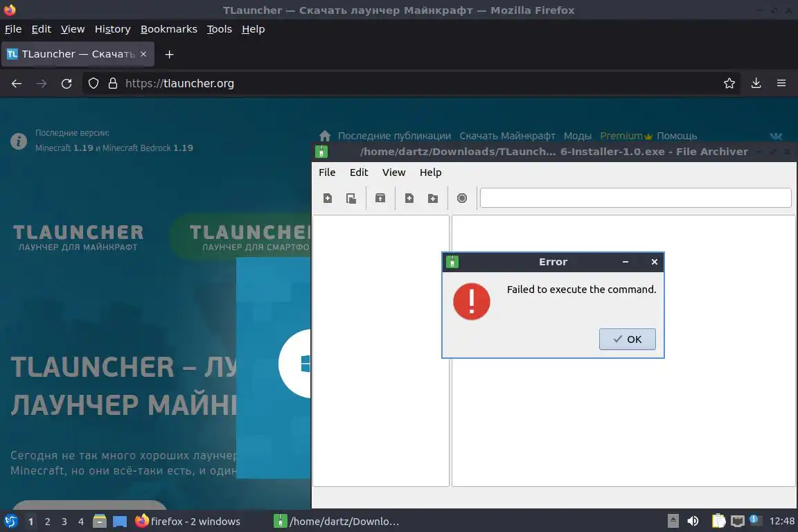
Task: Switch to workspace 3 in taskbar
Action: click(64, 522)
